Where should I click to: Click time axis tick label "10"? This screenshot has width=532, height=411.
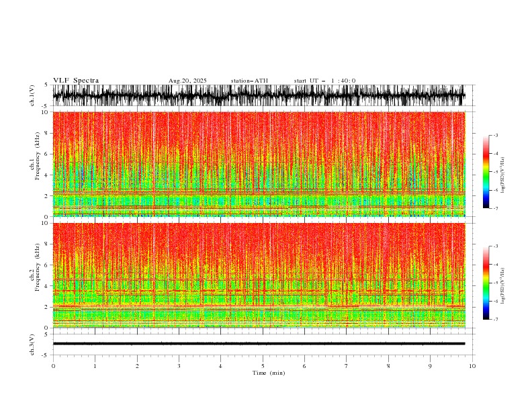click(x=472, y=366)
